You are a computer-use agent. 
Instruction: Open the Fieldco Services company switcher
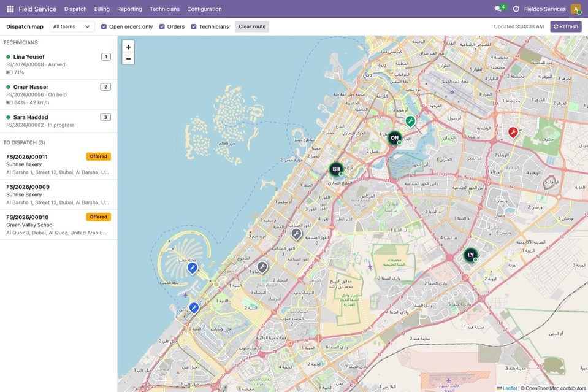point(544,9)
